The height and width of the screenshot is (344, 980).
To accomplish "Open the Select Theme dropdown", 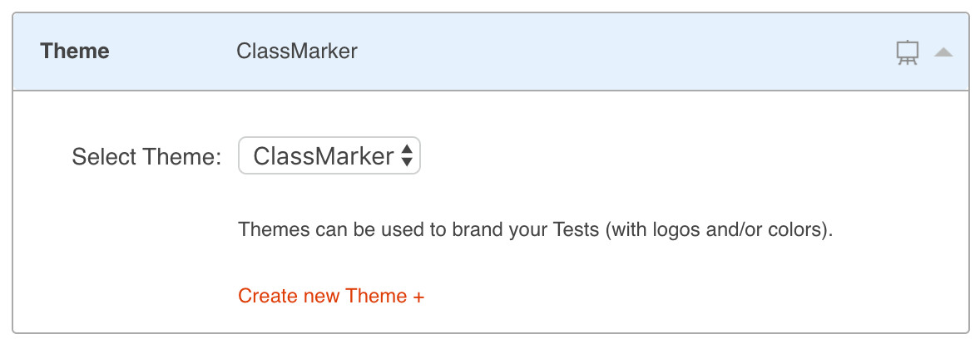I will click(329, 156).
